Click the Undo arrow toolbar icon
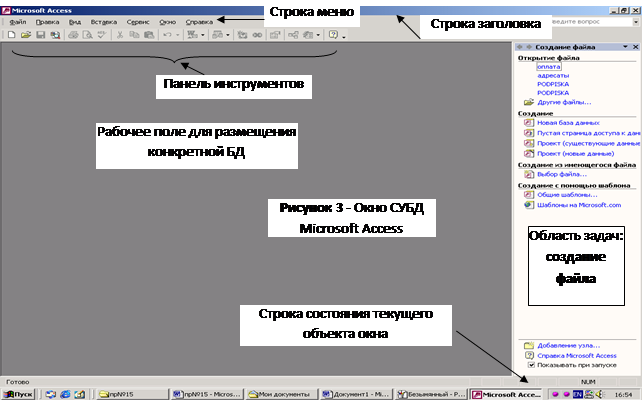This screenshot has width=642, height=400. tap(167, 35)
